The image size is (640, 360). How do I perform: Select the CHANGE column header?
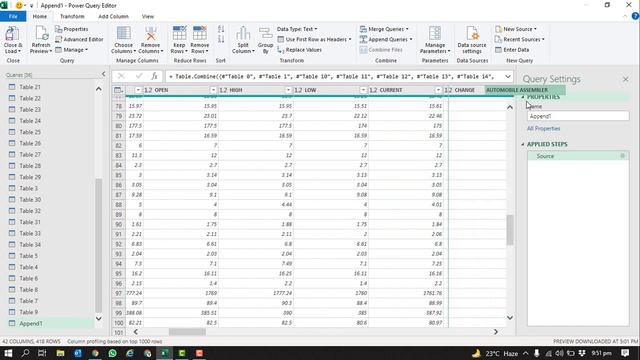click(x=464, y=90)
